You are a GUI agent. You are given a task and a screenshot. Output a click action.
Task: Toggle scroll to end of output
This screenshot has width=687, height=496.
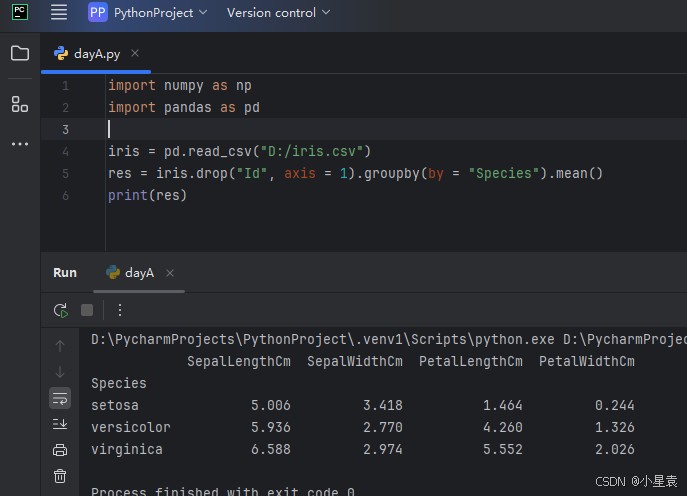point(60,424)
